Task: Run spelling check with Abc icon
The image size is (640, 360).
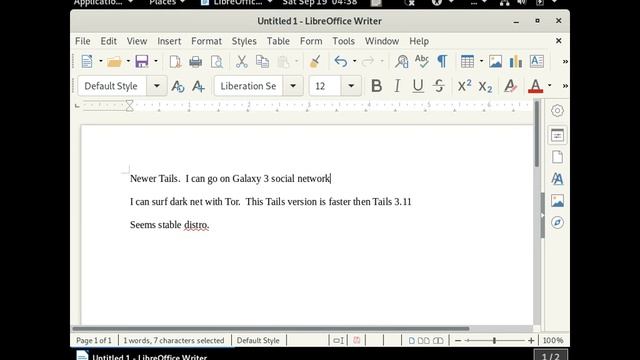Action: tap(422, 62)
